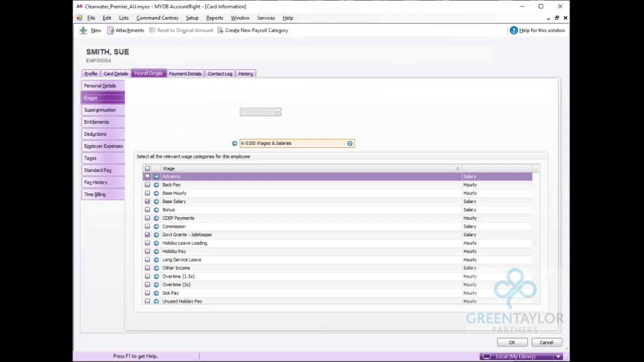Click arrow icon beside Wages & Salaries account
This screenshot has width=644, height=362.
(x=234, y=143)
